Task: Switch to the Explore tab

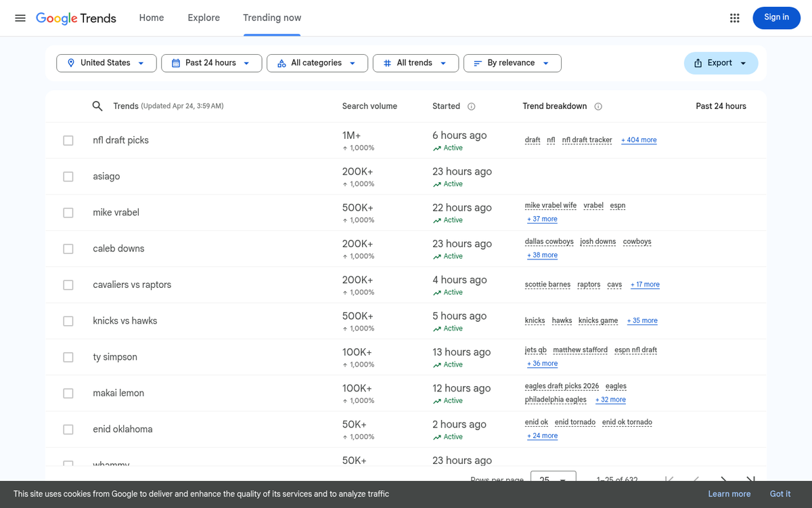Action: pyautogui.click(x=204, y=18)
